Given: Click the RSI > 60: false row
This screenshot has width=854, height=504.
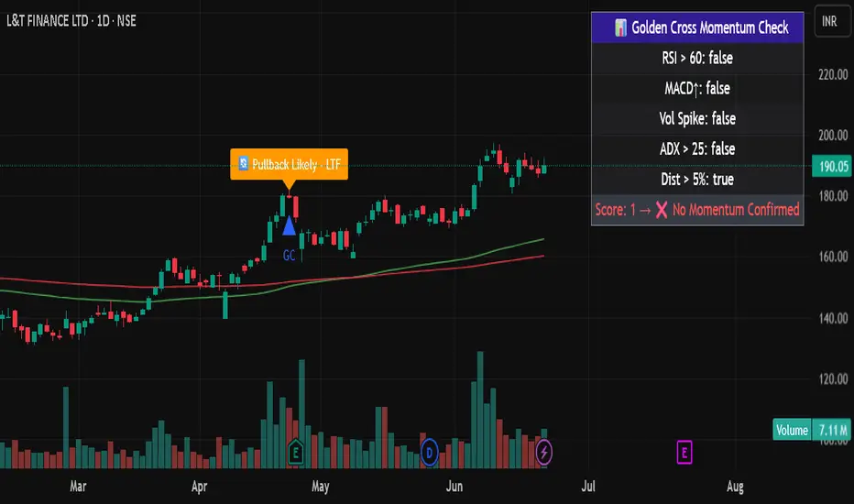Looking at the screenshot, I should point(697,58).
